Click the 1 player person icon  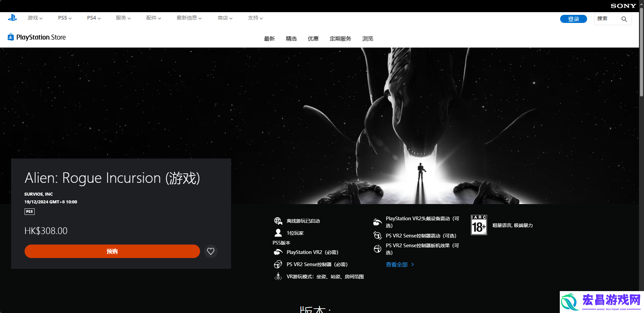click(278, 233)
